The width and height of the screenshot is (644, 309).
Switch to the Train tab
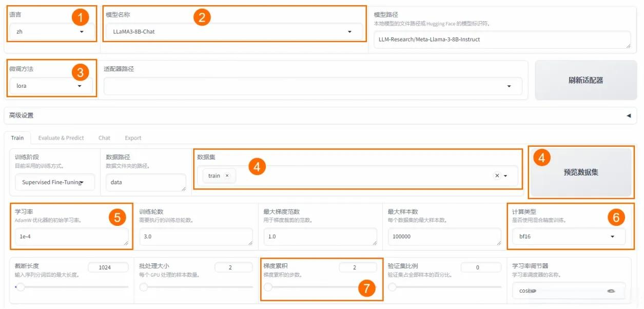pyautogui.click(x=17, y=138)
